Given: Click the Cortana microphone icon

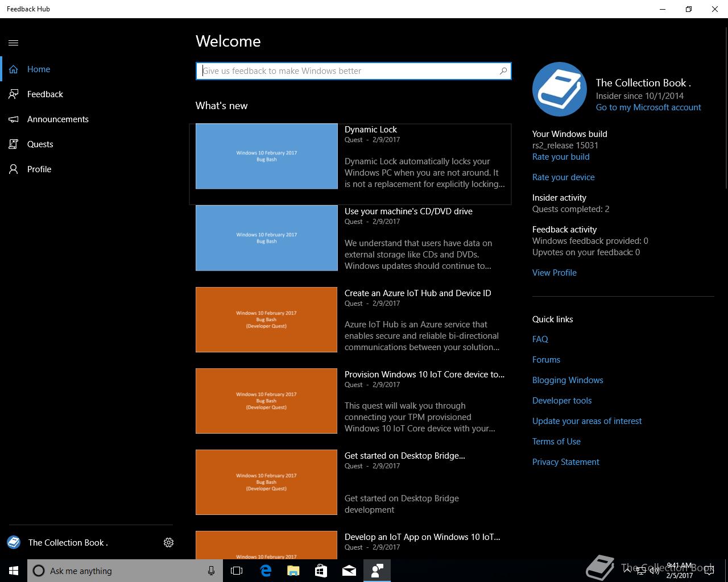Looking at the screenshot, I should coord(211,571).
